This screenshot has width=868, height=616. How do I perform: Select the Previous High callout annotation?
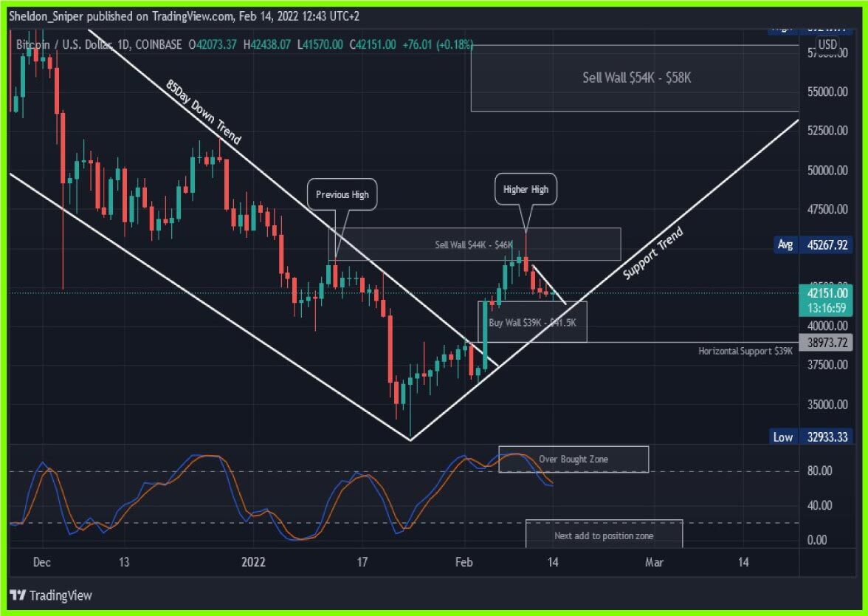(x=342, y=194)
